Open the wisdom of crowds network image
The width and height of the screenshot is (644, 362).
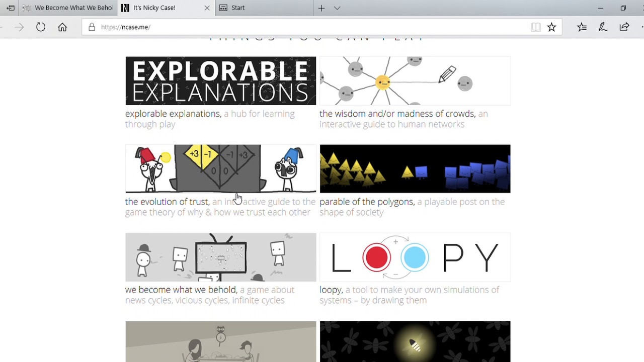pyautogui.click(x=415, y=80)
